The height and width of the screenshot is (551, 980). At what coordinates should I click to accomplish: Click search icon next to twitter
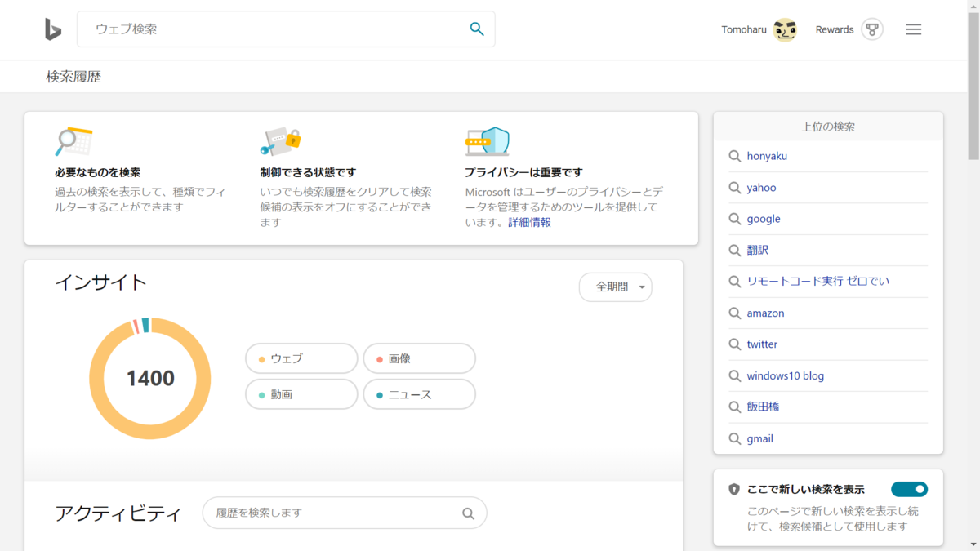(734, 344)
